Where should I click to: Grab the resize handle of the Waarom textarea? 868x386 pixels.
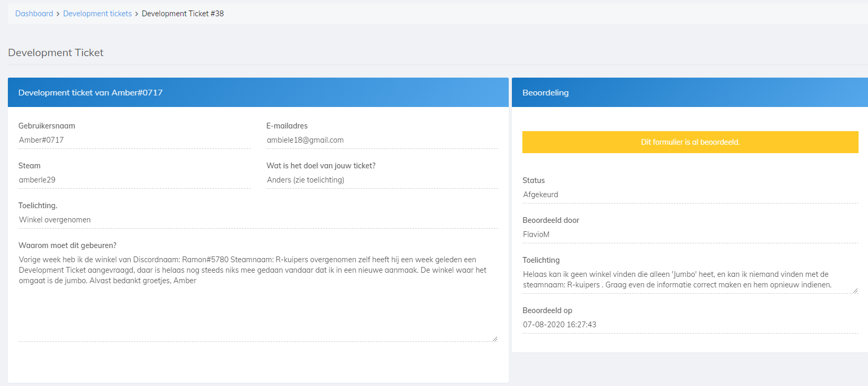click(495, 339)
